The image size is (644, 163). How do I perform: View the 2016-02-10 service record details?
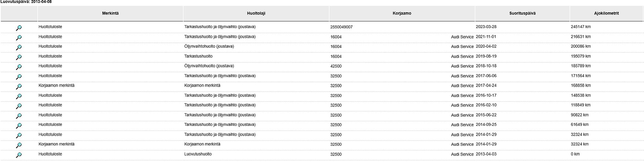(19, 106)
